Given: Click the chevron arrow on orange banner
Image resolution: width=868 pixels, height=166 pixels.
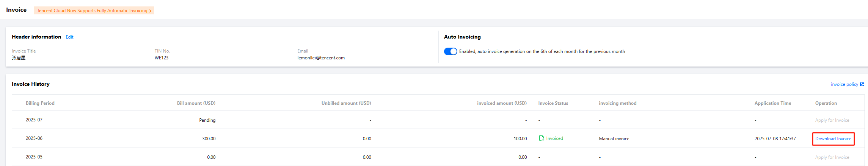Looking at the screenshot, I should [x=150, y=11].
